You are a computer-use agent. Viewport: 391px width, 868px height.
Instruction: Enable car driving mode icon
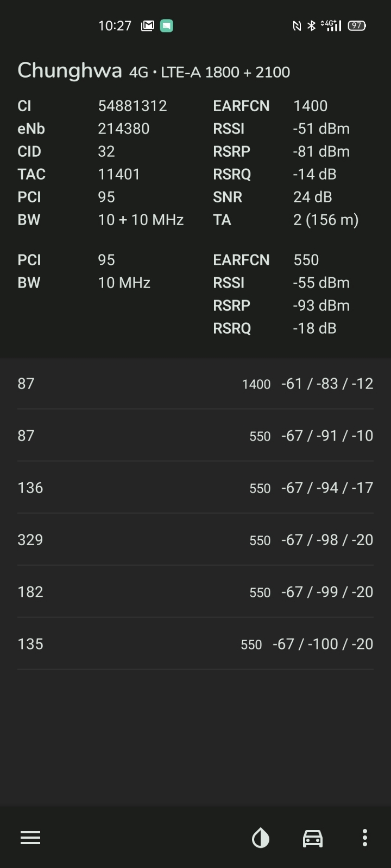click(x=313, y=838)
